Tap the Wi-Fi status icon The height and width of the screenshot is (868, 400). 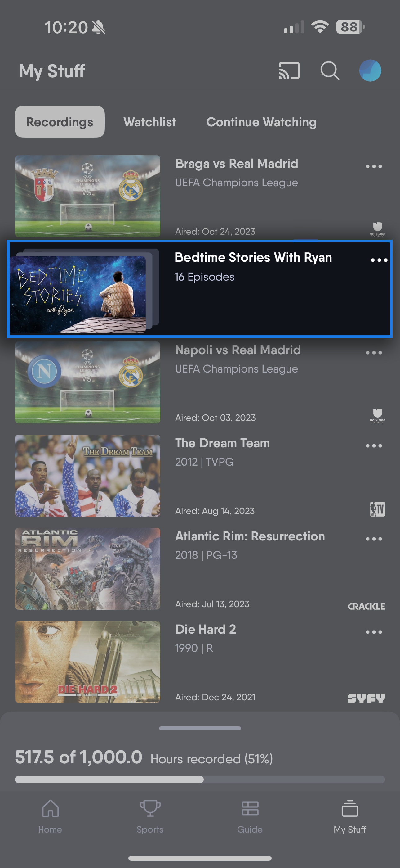pyautogui.click(x=320, y=27)
